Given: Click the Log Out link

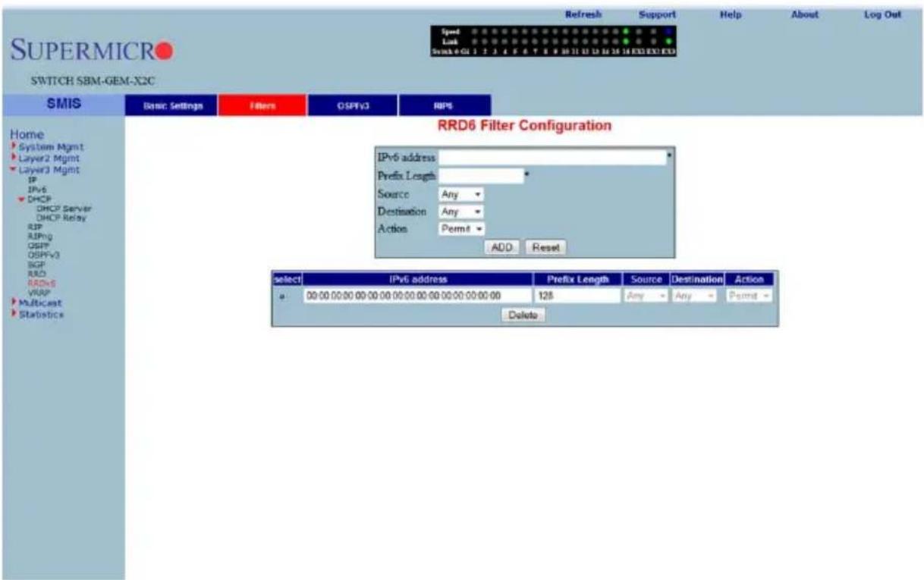Looking at the screenshot, I should [x=882, y=14].
